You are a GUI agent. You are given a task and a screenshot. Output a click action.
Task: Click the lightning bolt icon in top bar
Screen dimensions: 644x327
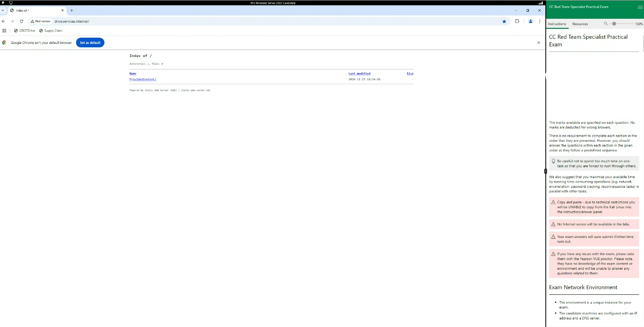click(x=3, y=3)
